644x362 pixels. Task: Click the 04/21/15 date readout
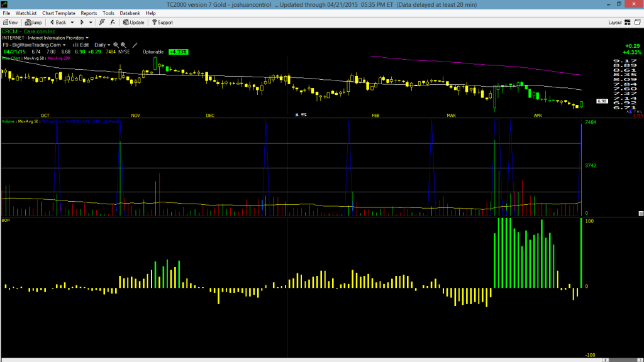coord(15,52)
